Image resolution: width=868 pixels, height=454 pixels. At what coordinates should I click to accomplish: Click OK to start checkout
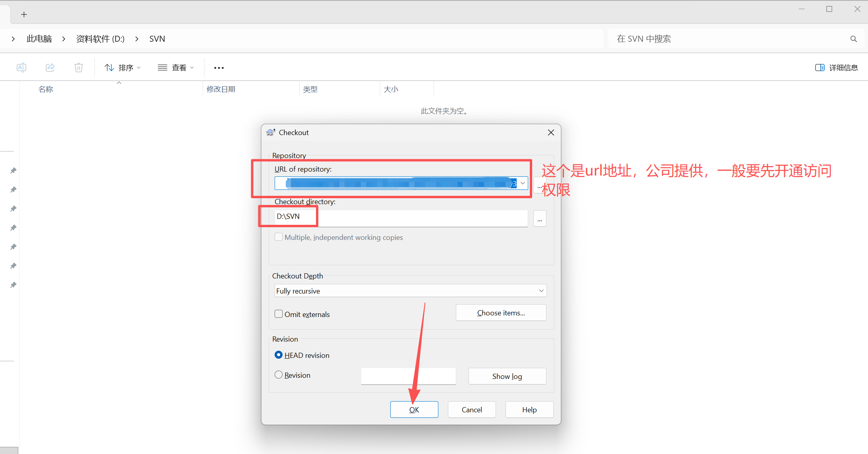click(414, 410)
